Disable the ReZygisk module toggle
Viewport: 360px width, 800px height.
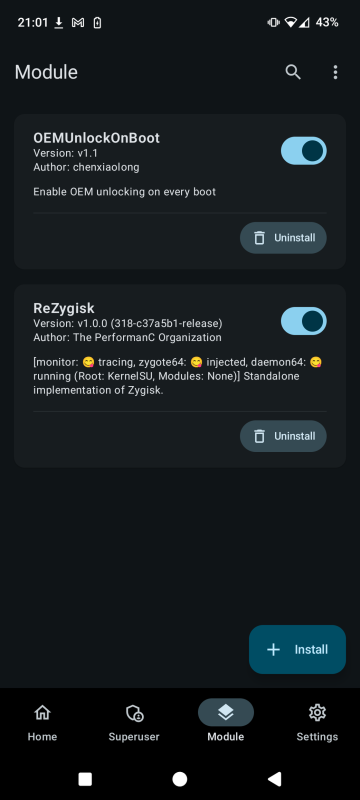tap(304, 321)
